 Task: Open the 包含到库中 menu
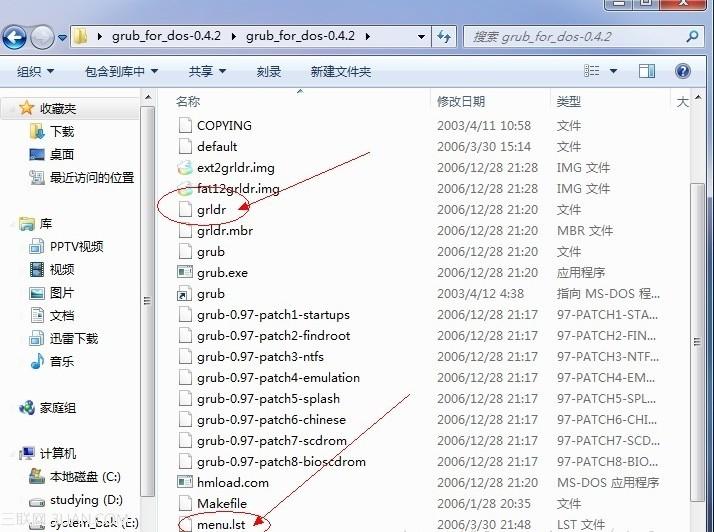tap(122, 72)
